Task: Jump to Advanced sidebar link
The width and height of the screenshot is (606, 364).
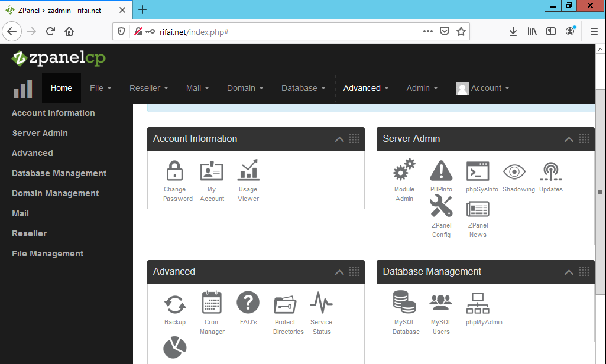Action: click(33, 153)
